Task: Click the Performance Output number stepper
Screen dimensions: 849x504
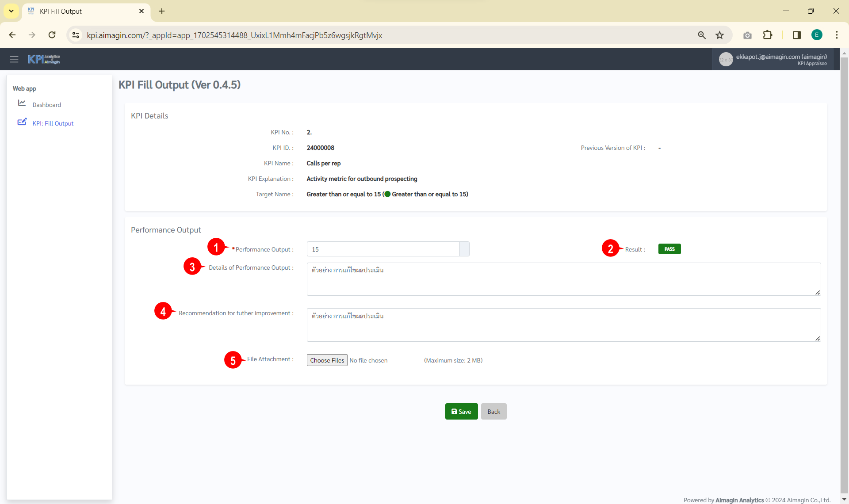Action: pyautogui.click(x=464, y=249)
